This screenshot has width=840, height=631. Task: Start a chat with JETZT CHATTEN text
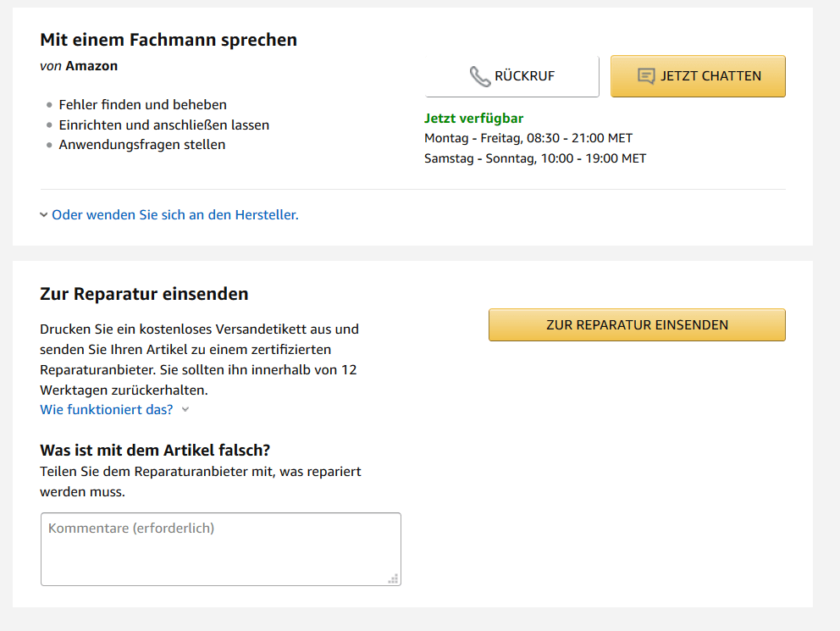point(710,76)
